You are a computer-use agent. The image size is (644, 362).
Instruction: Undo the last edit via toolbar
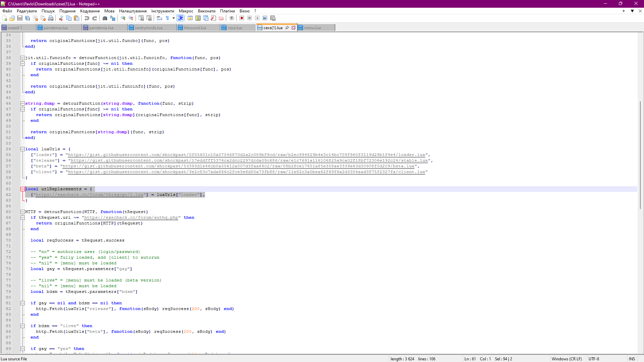(87, 18)
